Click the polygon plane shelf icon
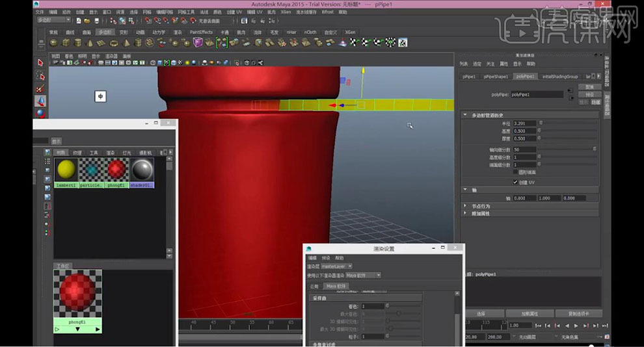The image size is (644, 347). pos(101,42)
